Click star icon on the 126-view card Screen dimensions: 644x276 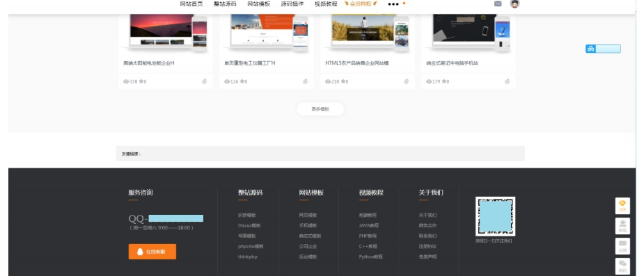242,81
